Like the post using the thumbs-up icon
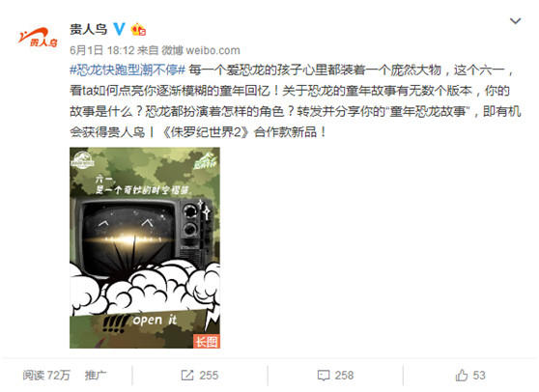The height and width of the screenshot is (392, 539). 462,376
